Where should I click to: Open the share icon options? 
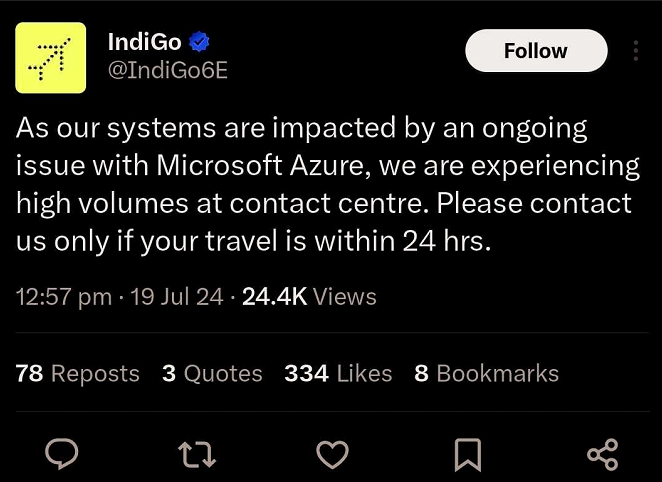click(602, 455)
